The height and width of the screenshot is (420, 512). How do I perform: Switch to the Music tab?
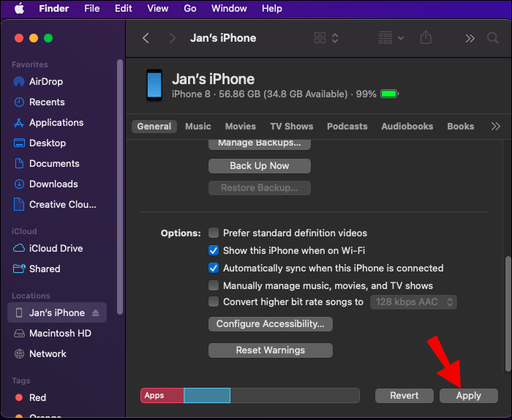click(x=198, y=127)
